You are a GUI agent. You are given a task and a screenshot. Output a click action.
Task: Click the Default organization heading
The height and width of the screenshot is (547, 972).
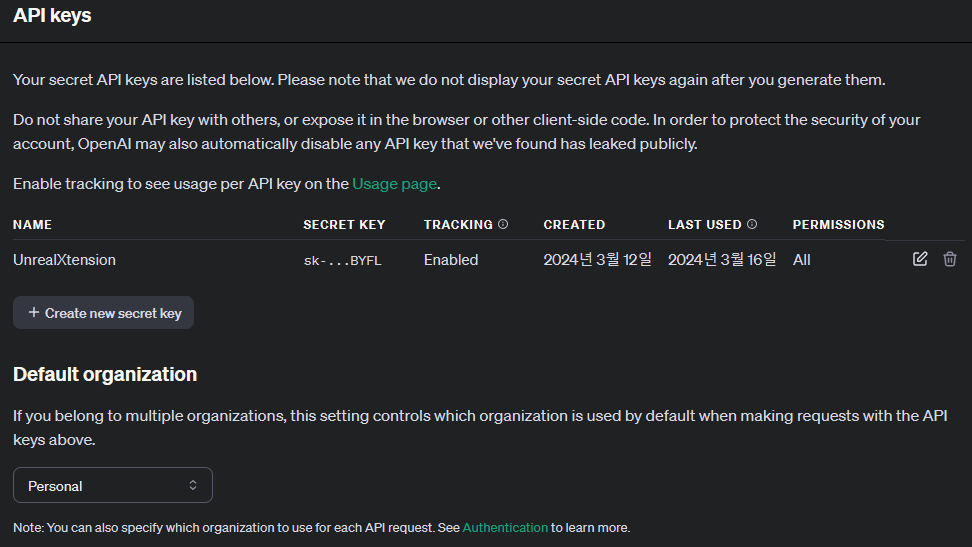(105, 374)
